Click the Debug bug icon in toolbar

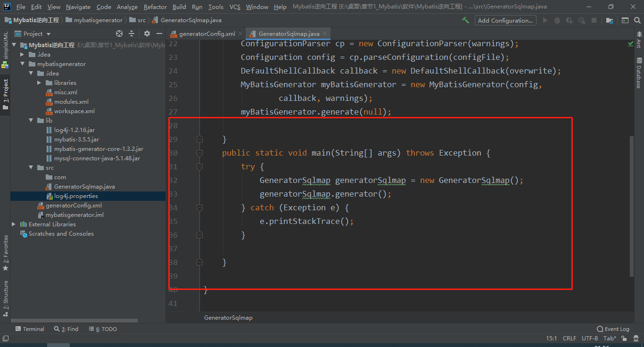pos(557,20)
